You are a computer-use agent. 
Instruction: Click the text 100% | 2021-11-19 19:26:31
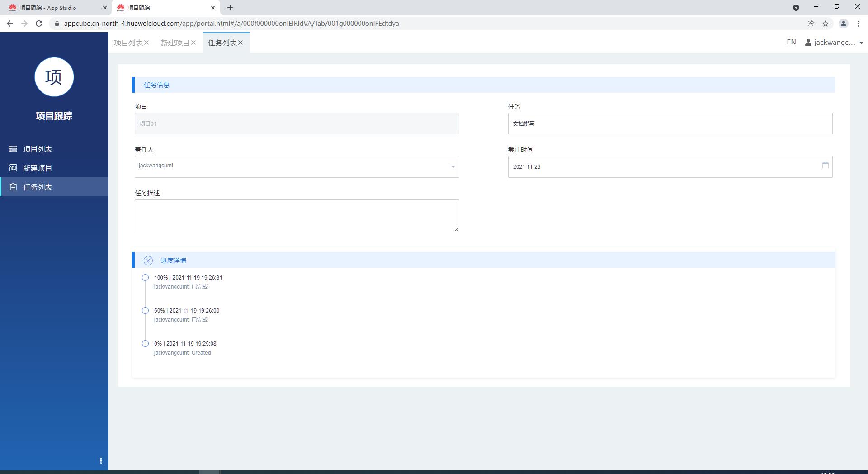pyautogui.click(x=188, y=278)
